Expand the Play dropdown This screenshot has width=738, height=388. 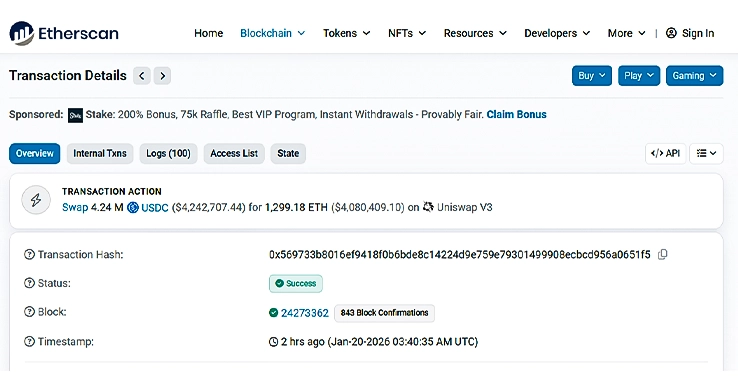[639, 76]
